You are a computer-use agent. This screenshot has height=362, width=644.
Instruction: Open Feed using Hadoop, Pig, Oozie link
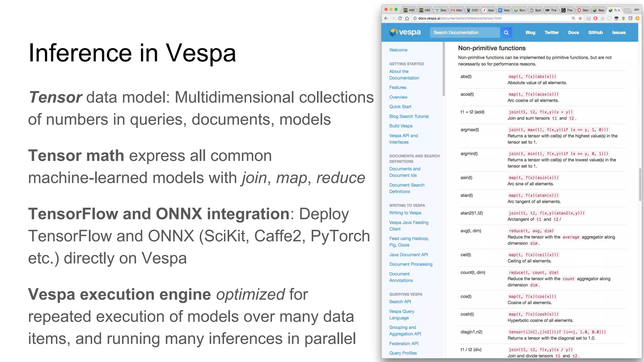click(x=409, y=242)
